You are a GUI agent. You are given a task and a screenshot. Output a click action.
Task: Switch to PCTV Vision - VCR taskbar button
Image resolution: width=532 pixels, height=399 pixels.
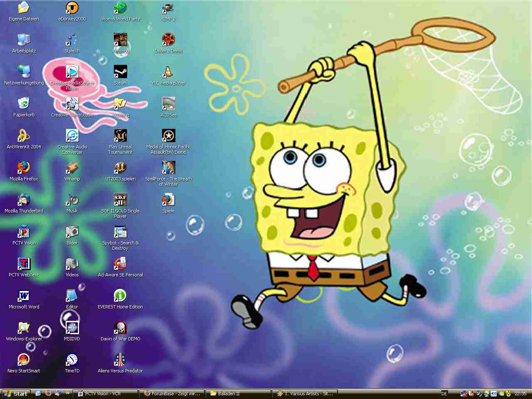click(106, 394)
